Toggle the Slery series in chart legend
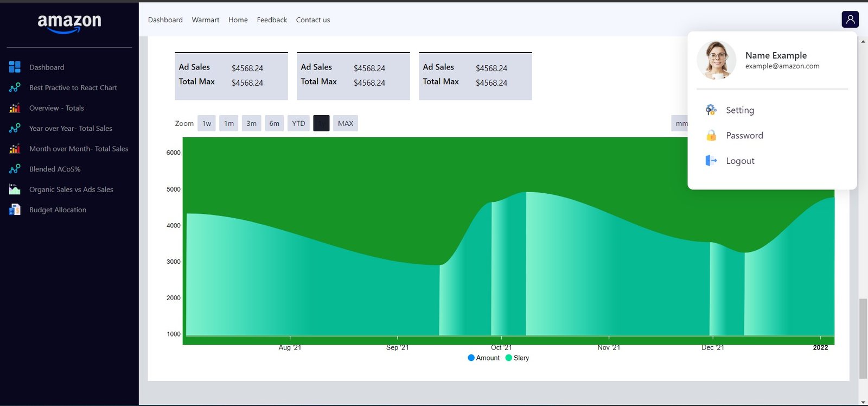This screenshot has width=868, height=406. click(517, 358)
